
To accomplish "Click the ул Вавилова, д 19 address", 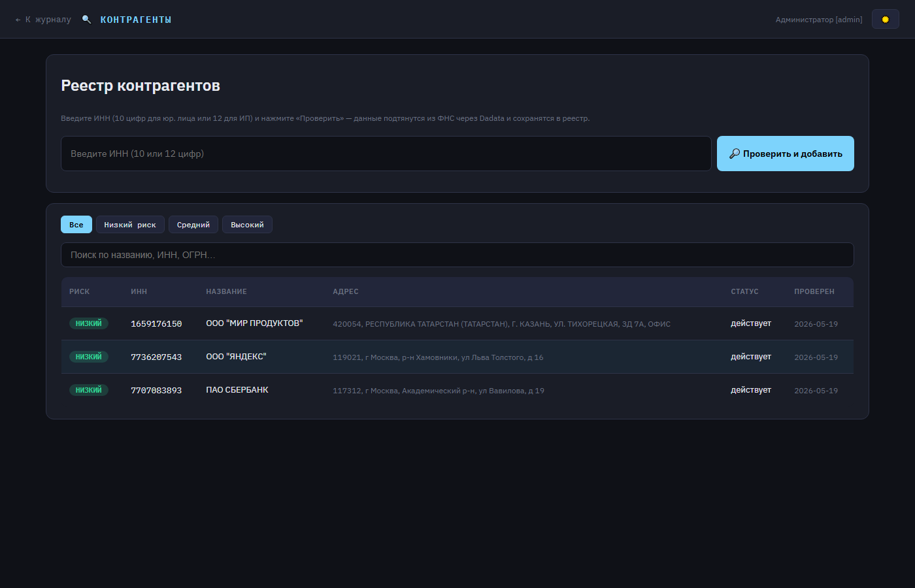I will (439, 391).
